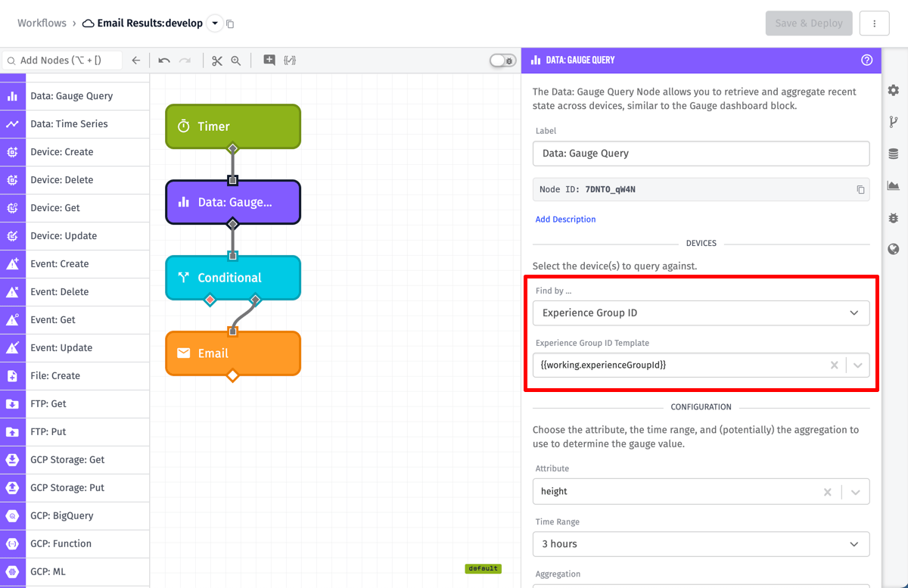
Task: Add the GCP Storage: Put node icon
Action: 12,488
